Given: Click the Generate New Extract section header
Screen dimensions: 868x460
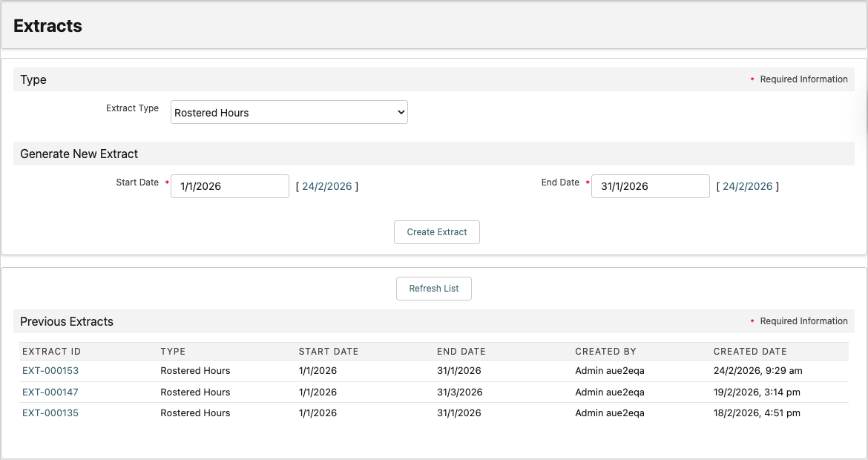Looking at the screenshot, I should pos(79,154).
